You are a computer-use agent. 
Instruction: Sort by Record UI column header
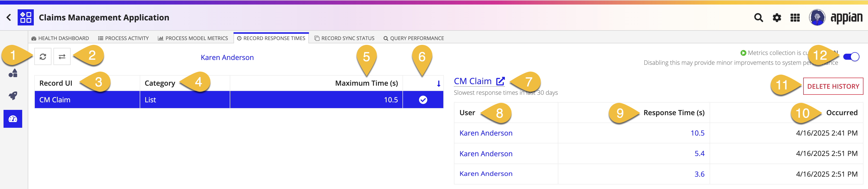coord(56,83)
